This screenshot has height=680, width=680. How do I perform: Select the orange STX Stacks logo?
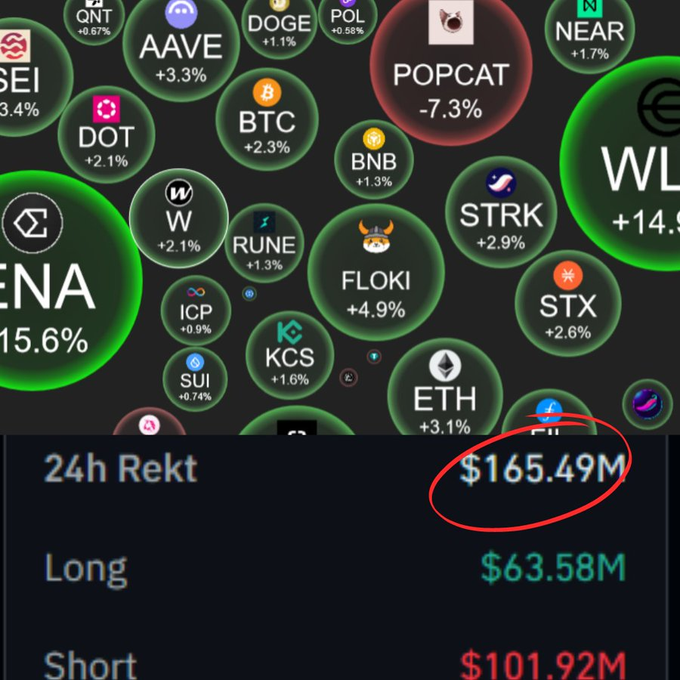tap(568, 276)
